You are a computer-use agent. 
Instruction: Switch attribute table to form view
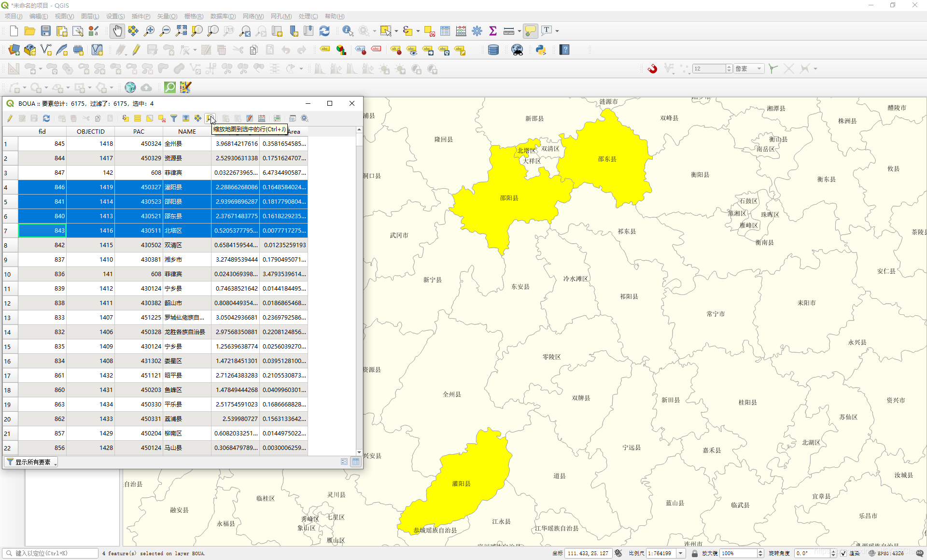[x=344, y=462]
